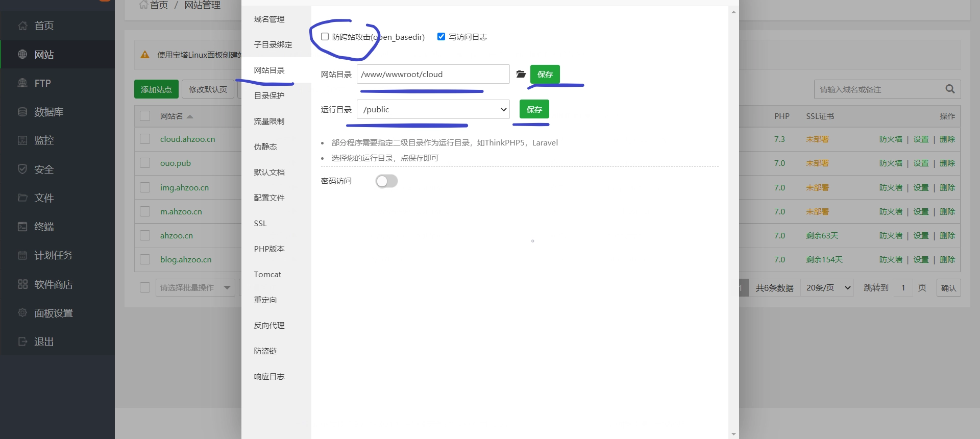Save the 网站目录 path
The image size is (980, 439).
click(x=545, y=74)
